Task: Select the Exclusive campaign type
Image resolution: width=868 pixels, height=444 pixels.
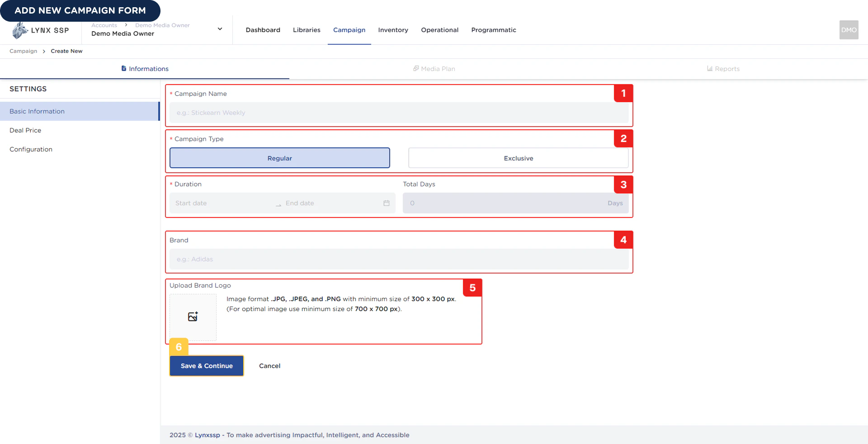Action: point(519,158)
